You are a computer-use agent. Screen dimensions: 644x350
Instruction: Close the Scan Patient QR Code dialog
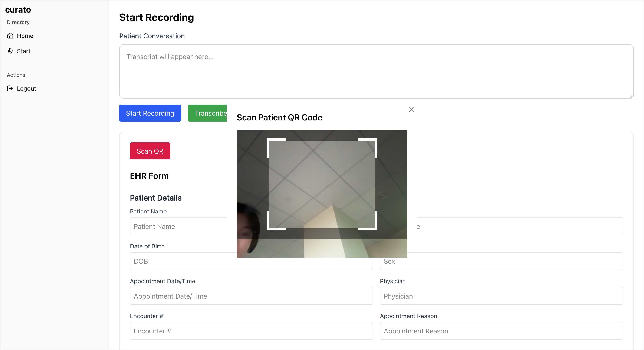tap(411, 110)
